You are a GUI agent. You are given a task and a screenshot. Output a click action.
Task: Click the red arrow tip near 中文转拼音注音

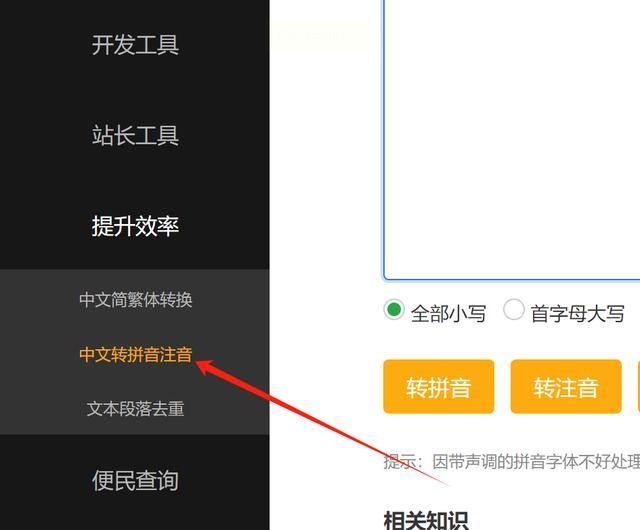[x=200, y=363]
